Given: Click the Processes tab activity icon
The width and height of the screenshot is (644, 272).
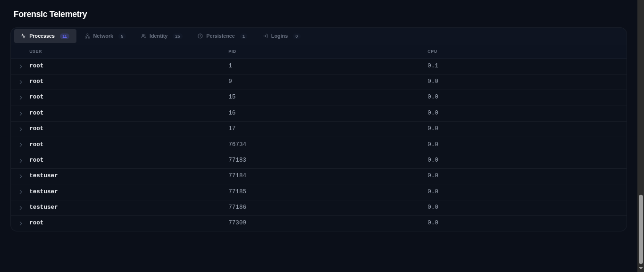Looking at the screenshot, I should [23, 36].
